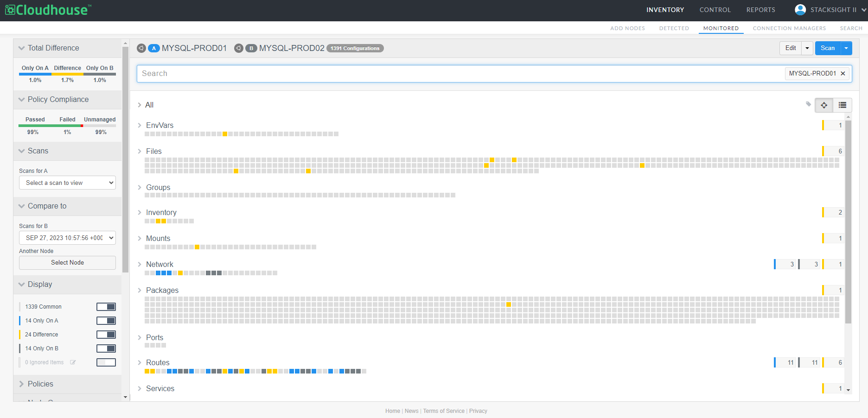Edit the ignored items list
This screenshot has height=418, width=868.
(73, 362)
